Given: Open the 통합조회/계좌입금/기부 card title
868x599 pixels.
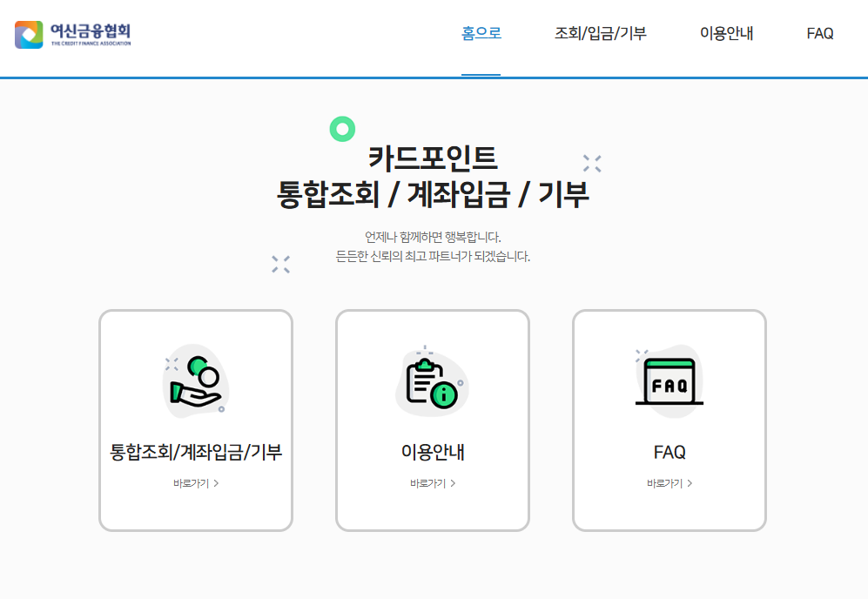Looking at the screenshot, I should [196, 452].
